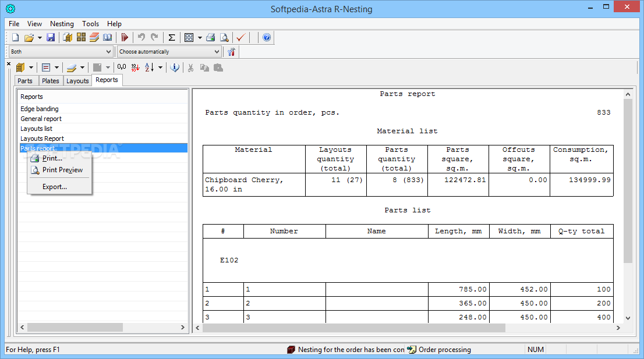Click 'Order processing' in the status bar
This screenshot has height=359, width=644.
click(445, 350)
